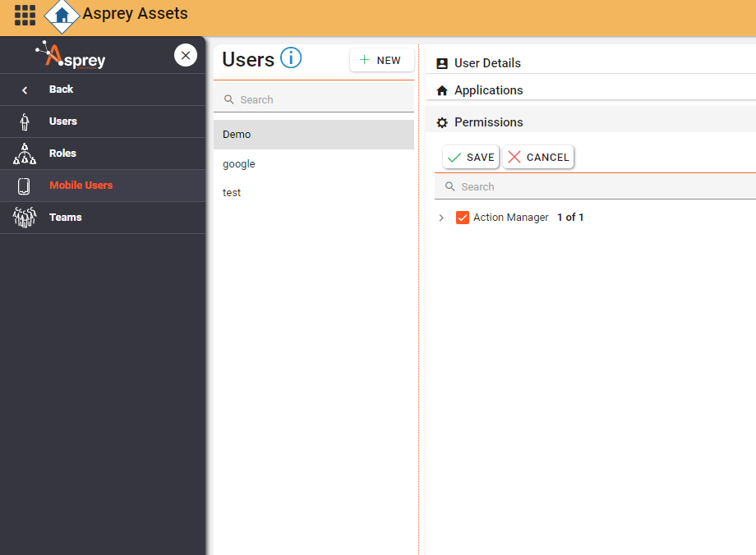This screenshot has width=756, height=555.
Task: Click the Users person icon in sidebar
Action: click(25, 122)
